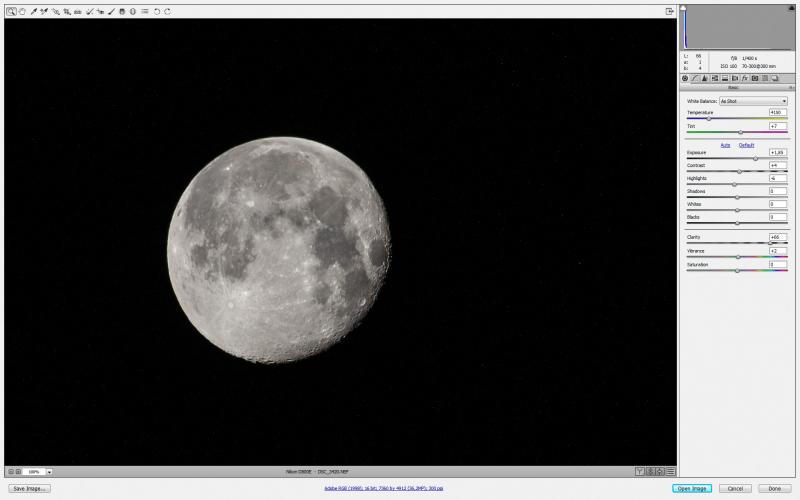
Task: Swap before and after settings icon
Action: (x=650, y=472)
